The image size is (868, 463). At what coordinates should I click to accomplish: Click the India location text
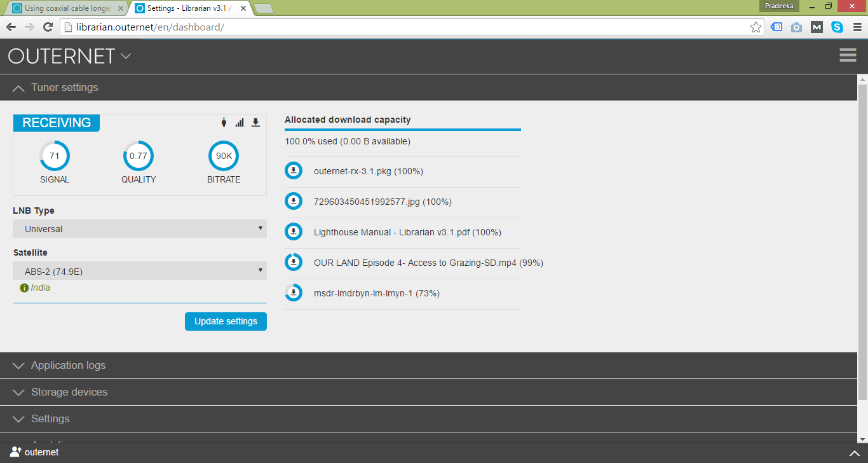coord(41,288)
